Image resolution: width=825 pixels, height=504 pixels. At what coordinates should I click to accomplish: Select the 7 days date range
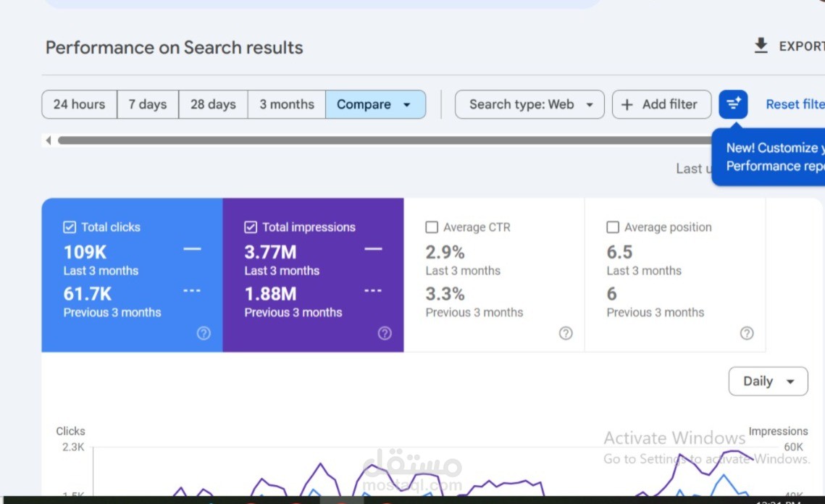click(x=148, y=104)
